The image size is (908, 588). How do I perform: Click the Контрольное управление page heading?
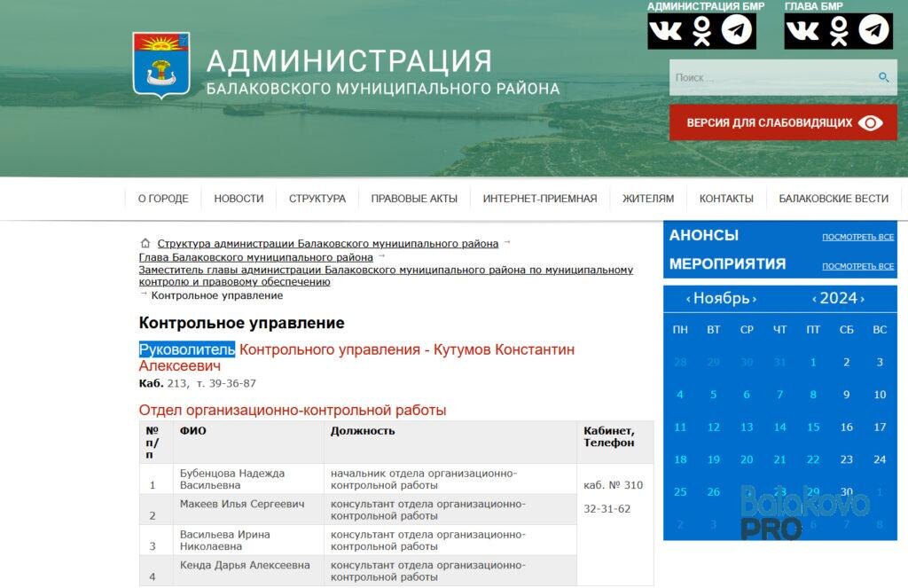tap(241, 323)
